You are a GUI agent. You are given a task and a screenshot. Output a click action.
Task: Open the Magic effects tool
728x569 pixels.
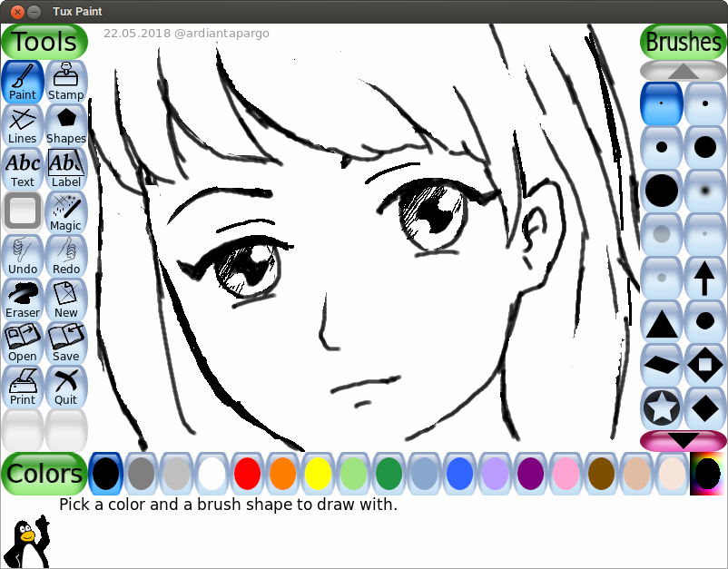click(65, 211)
